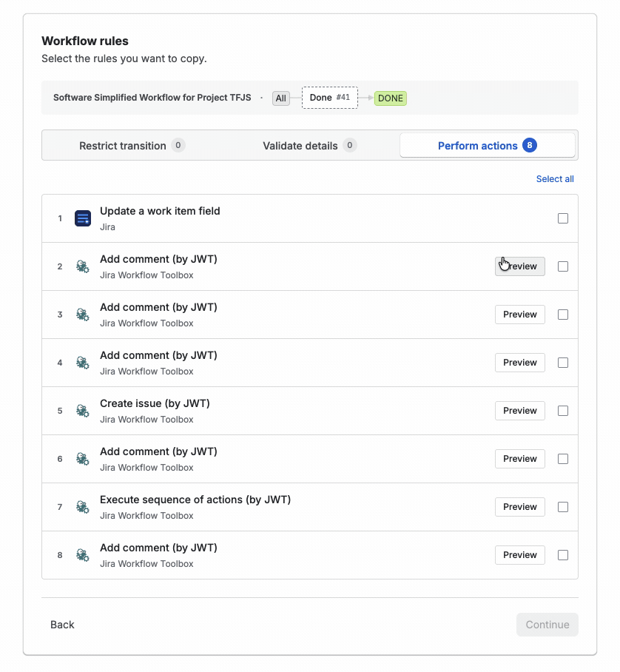Click the All status lozenge
This screenshot has height=672, width=620.
click(x=280, y=98)
